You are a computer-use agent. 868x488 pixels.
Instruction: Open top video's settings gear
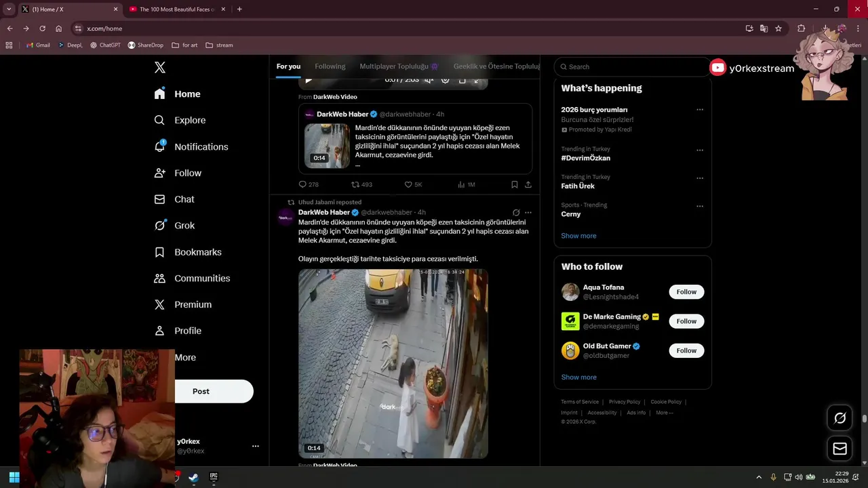[446, 80]
